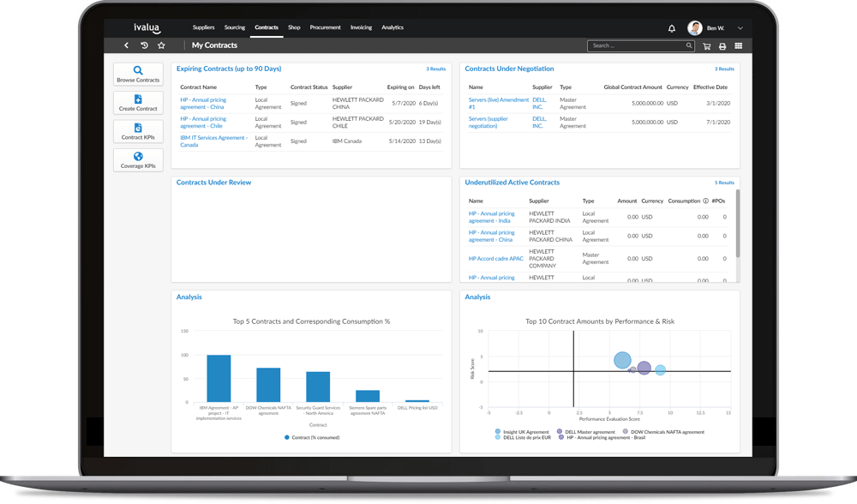
Task: Open the shopping cart icon
Action: pyautogui.click(x=707, y=46)
